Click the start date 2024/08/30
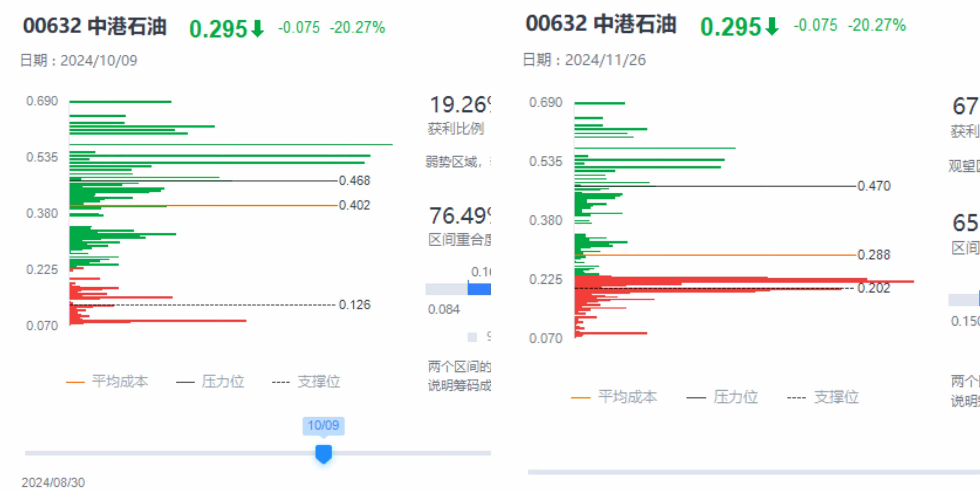Image resolution: width=980 pixels, height=490 pixels. [x=53, y=482]
